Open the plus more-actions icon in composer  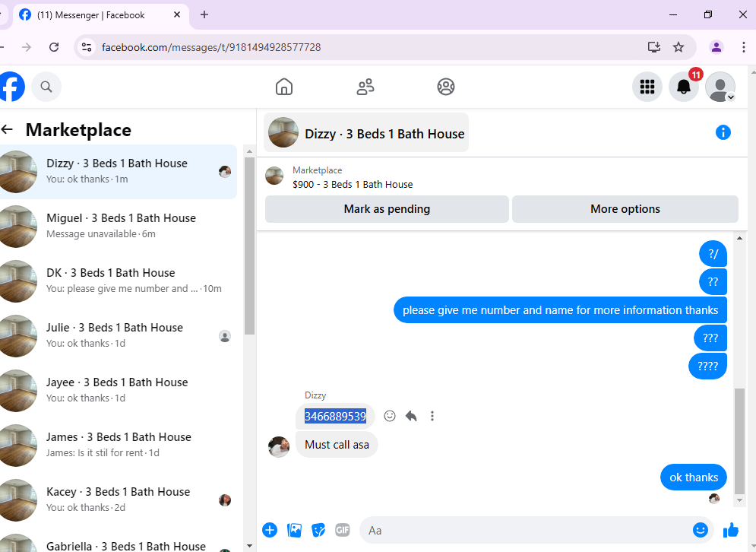[270, 530]
